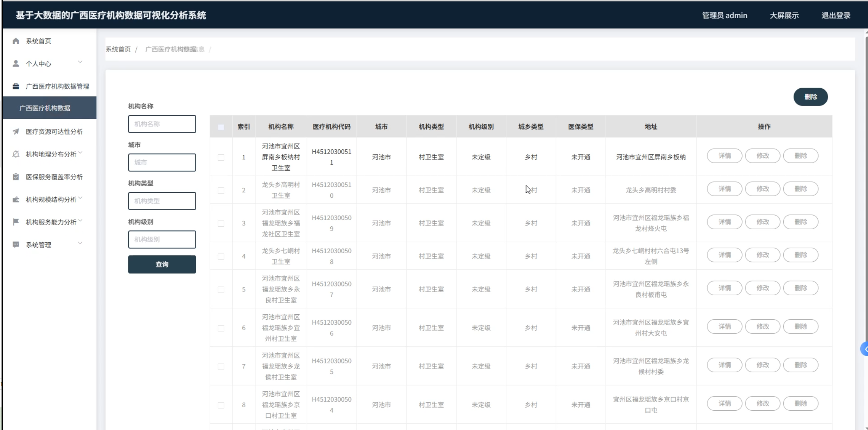This screenshot has width=868, height=430.
Task: Click address cell 龙头乡高明村村委
Action: (651, 190)
